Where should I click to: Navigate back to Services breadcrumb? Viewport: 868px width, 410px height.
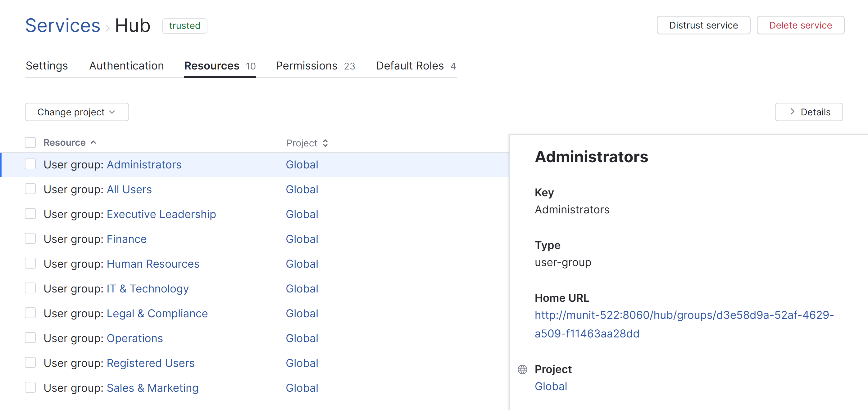click(63, 25)
